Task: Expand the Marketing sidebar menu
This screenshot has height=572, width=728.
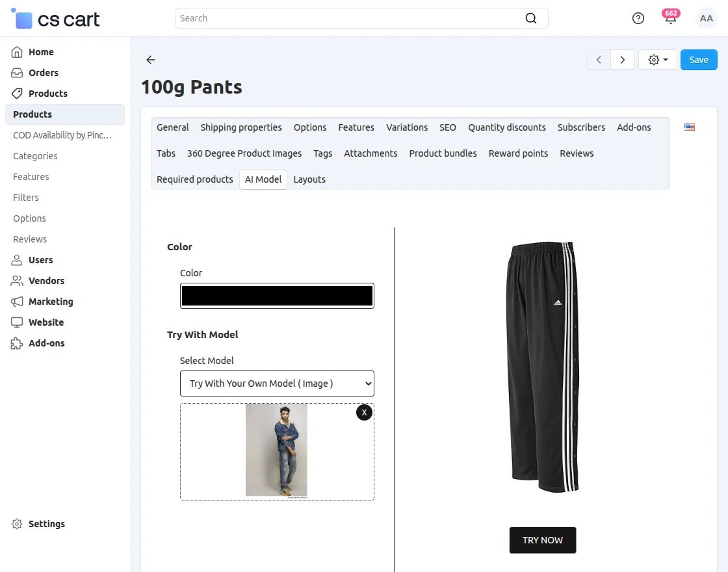Action: tap(51, 302)
